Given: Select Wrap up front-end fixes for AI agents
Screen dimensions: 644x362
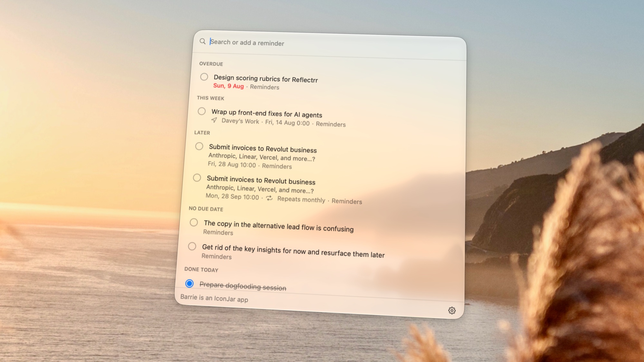Looking at the screenshot, I should [267, 113].
